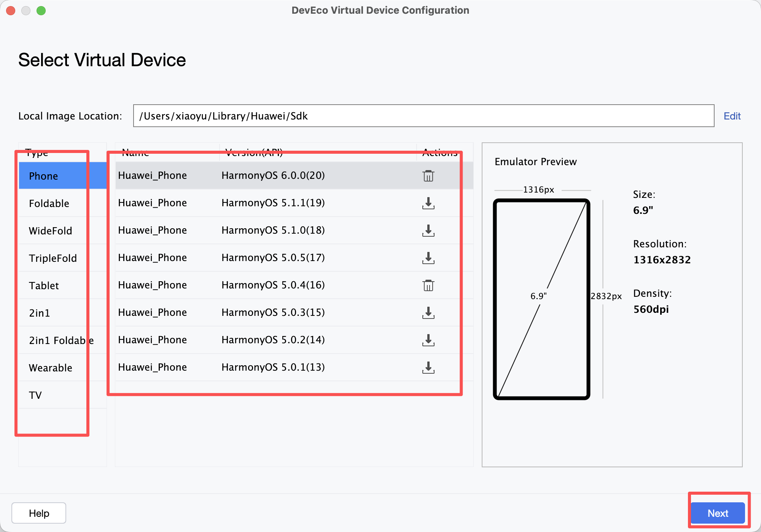Click the Edit link for image location
Viewport: 761px width, 532px height.
tap(732, 116)
